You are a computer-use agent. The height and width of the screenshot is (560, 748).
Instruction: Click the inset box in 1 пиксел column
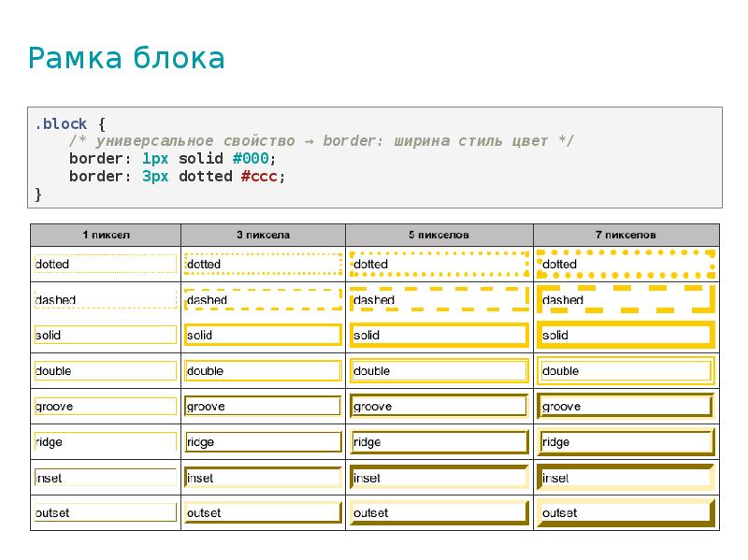106,478
